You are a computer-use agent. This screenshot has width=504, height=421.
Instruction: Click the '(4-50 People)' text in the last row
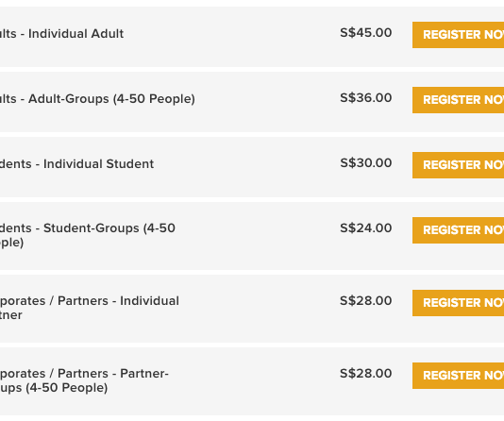(x=66, y=388)
